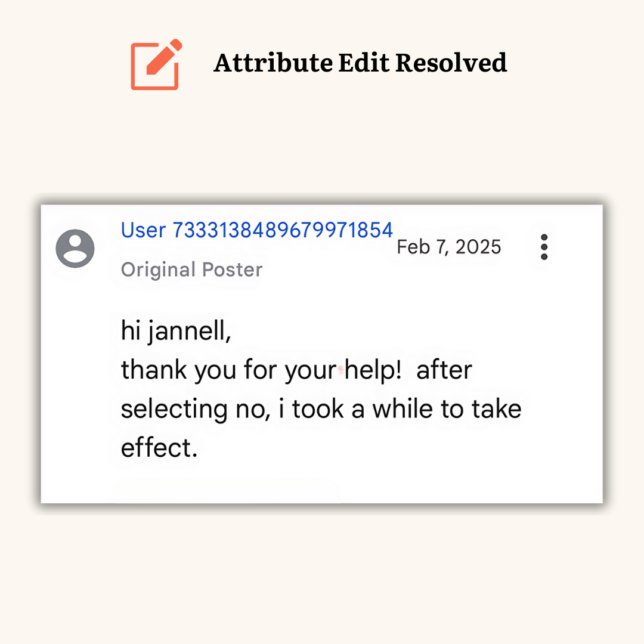Click the word "Poster" under the username
Viewport: 644px width, 644px height.
(233, 270)
